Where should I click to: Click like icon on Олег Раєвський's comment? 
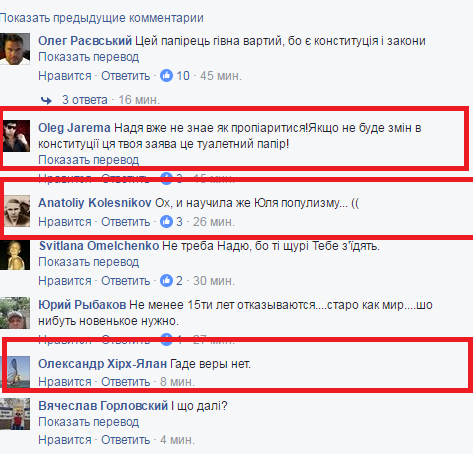[166, 76]
